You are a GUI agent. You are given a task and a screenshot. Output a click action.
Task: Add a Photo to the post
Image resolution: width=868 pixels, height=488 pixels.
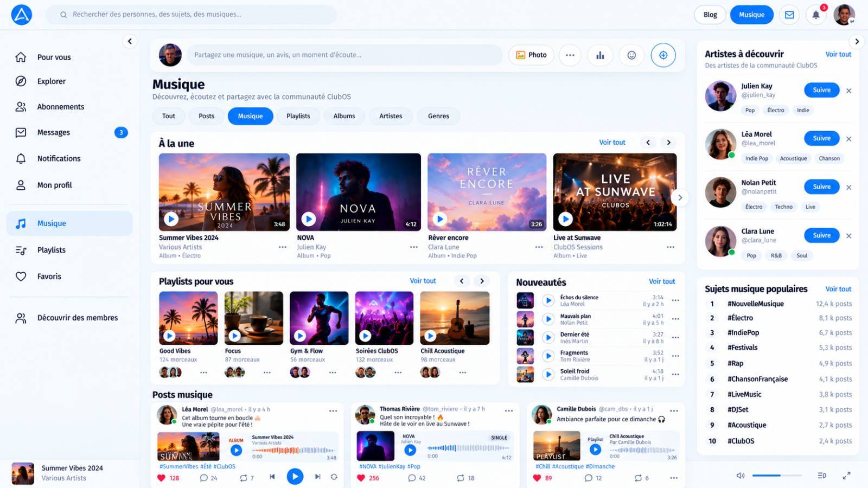(x=531, y=55)
